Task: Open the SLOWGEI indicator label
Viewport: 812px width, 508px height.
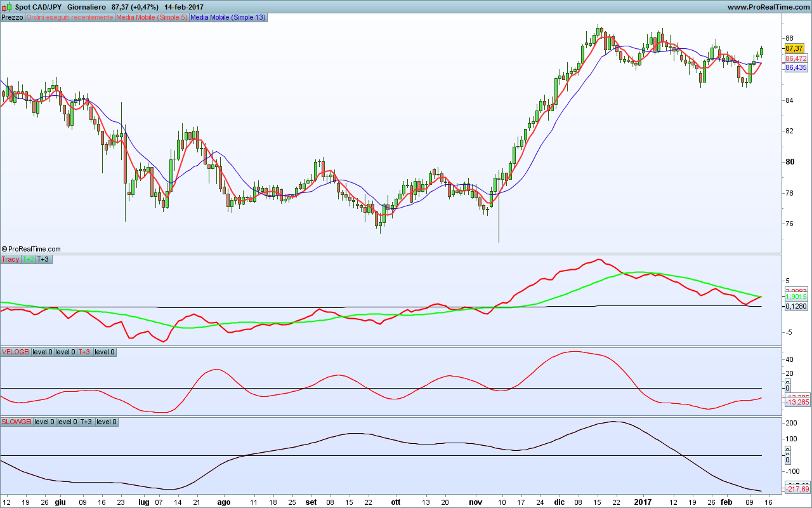Action: (x=16, y=422)
